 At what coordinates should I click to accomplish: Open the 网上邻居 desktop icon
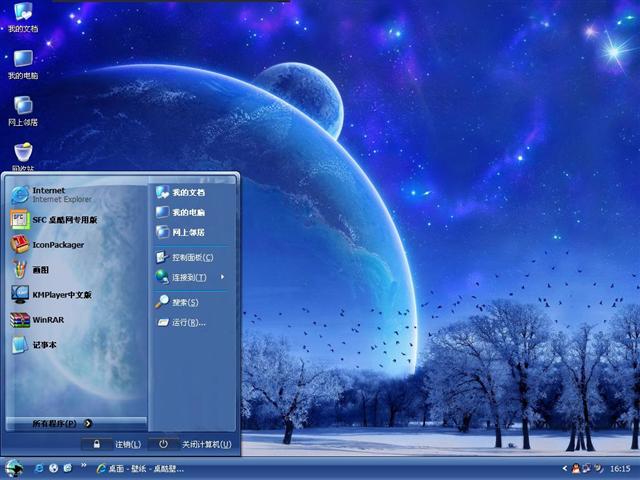23,111
